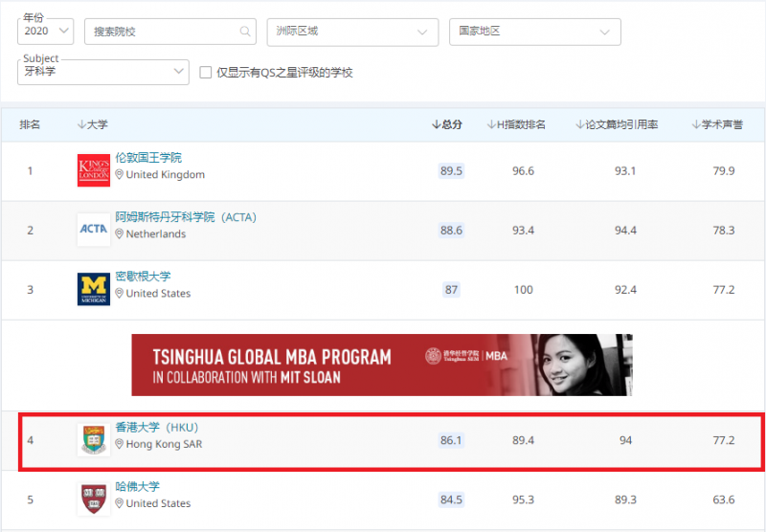Click location pin icon beside Hong Kong SAR
This screenshot has height=532, width=766.
tap(119, 444)
